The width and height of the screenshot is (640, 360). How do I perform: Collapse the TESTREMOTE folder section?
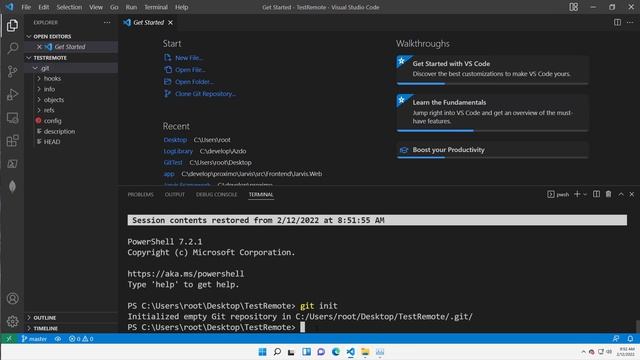click(71, 58)
